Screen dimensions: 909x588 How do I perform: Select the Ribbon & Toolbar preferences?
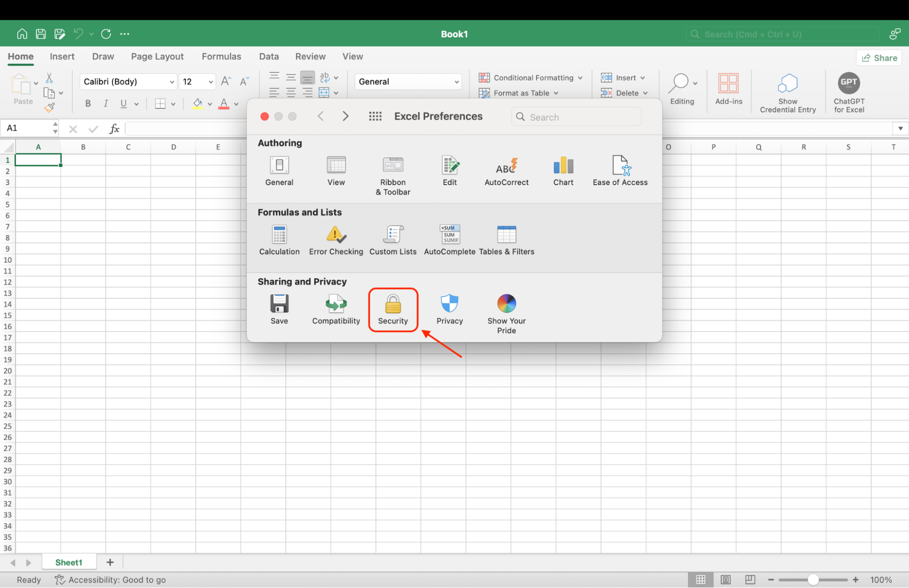click(392, 175)
